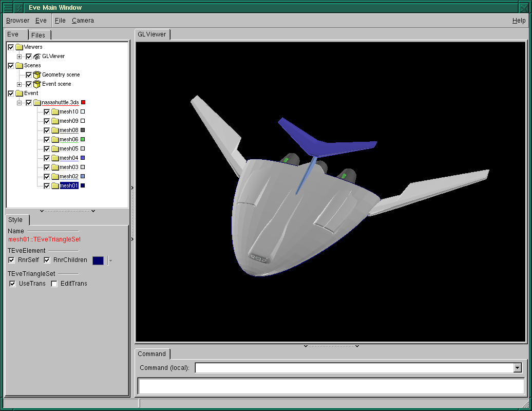The image size is (532, 411).
Task: Click the Event folder icon
Action: tap(19, 93)
